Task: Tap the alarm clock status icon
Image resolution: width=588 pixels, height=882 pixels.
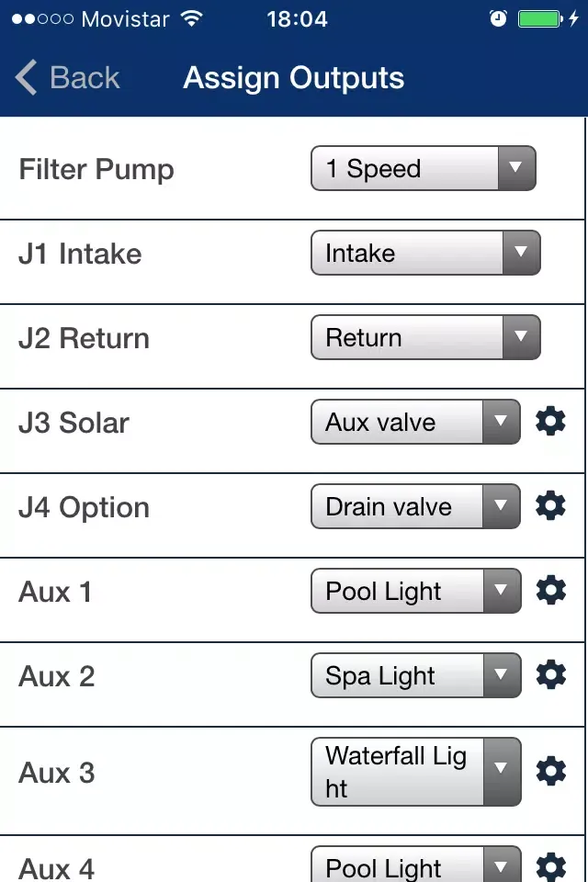Action: pyautogui.click(x=498, y=19)
